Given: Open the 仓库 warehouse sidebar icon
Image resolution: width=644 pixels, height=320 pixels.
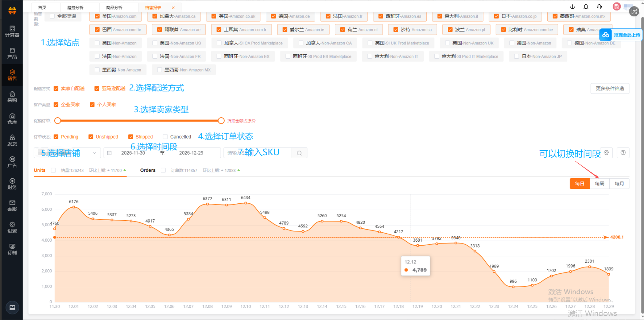Looking at the screenshot, I should [x=12, y=119].
